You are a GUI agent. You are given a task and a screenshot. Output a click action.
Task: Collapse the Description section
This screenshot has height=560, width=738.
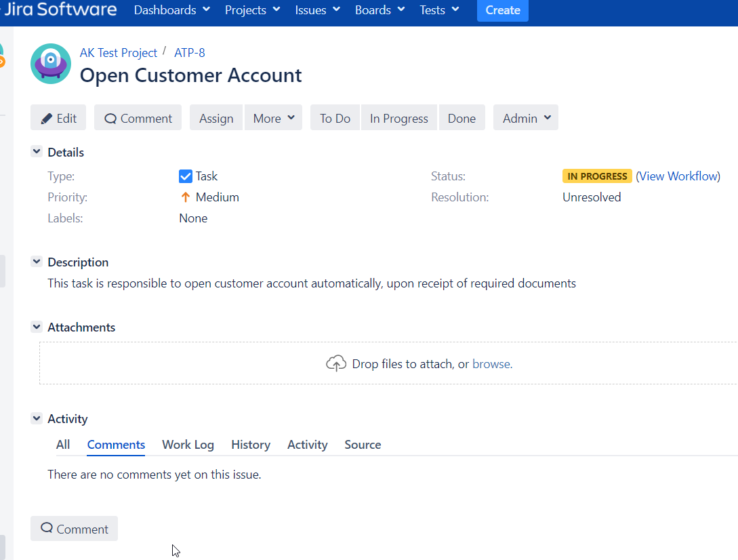tap(37, 262)
